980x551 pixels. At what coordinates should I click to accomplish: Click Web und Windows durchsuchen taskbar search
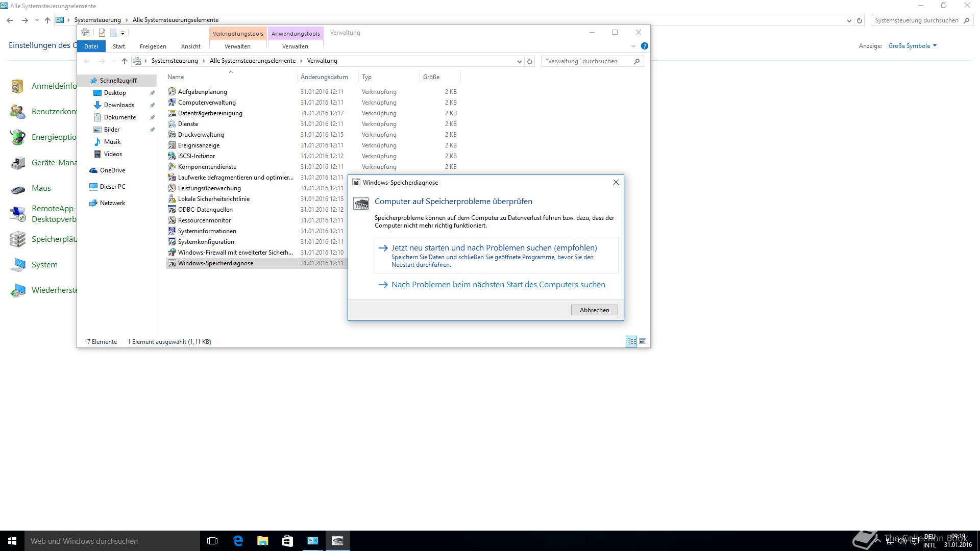tap(112, 541)
